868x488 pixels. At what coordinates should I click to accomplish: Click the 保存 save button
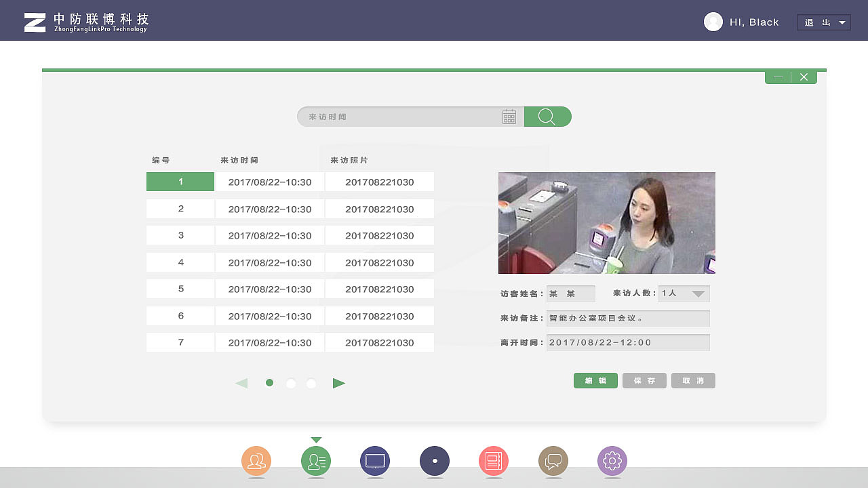coord(644,381)
